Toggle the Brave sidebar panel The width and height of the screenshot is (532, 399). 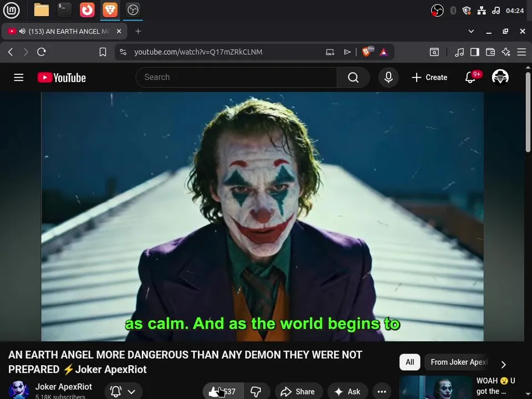coord(475,52)
